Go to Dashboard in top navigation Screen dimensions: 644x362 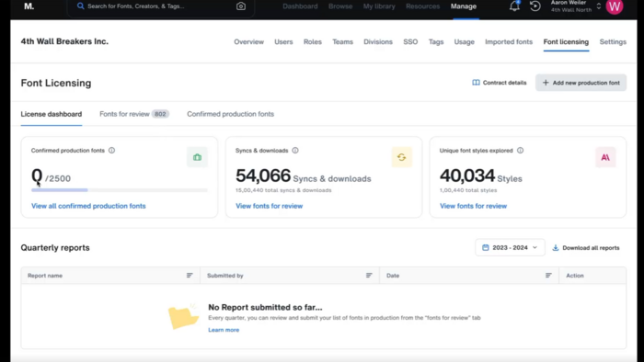pyautogui.click(x=300, y=6)
